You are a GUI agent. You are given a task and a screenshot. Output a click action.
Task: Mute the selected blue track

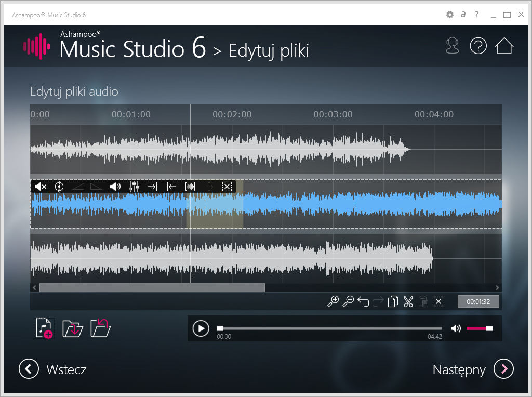click(41, 187)
